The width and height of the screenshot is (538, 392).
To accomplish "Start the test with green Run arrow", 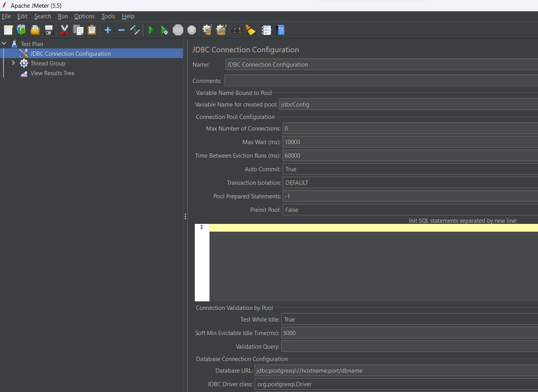I will point(151,30).
